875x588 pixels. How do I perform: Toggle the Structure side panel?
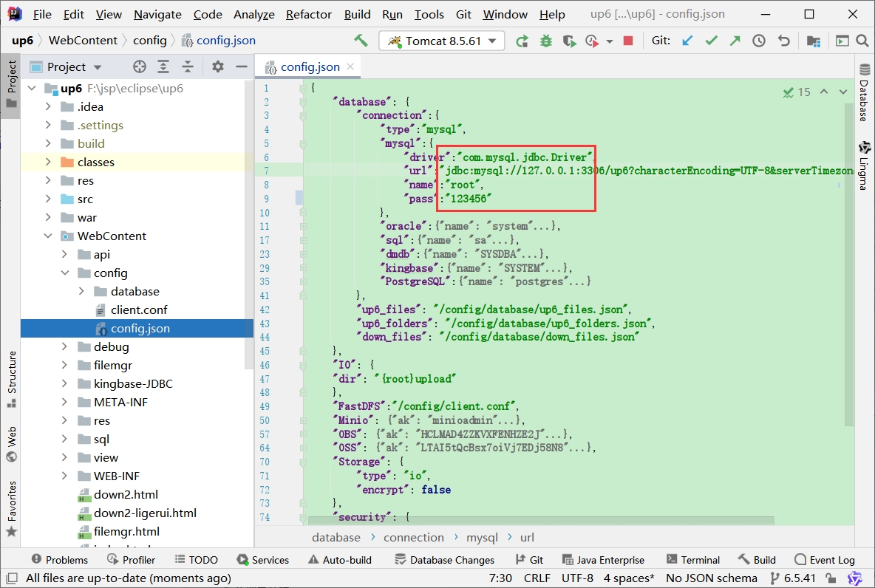pos(11,379)
